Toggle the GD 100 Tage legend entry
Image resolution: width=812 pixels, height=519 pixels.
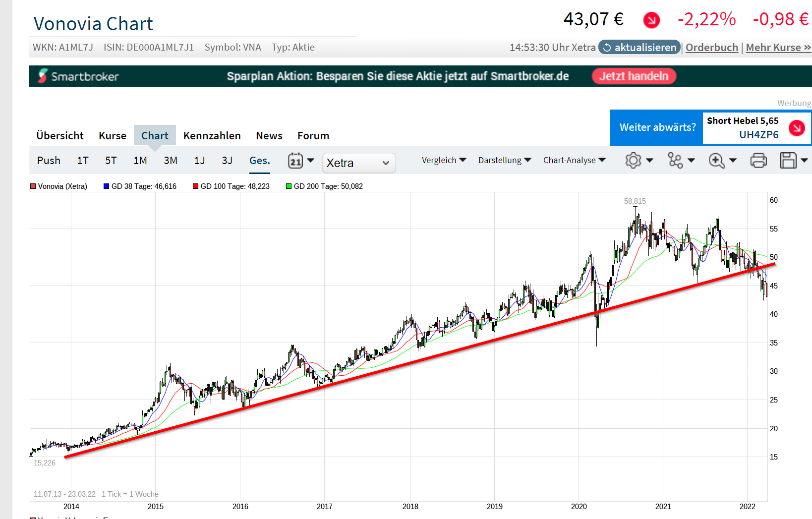231,186
